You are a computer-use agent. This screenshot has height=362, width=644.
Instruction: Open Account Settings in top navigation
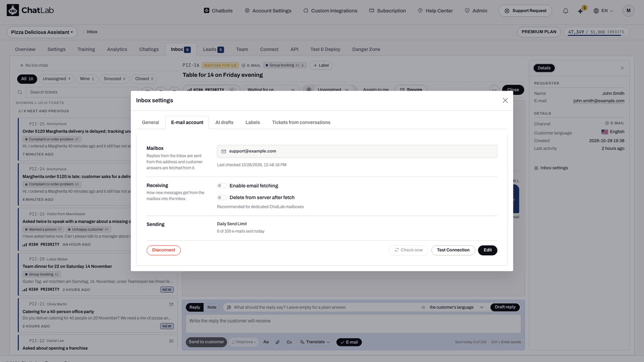pyautogui.click(x=268, y=11)
